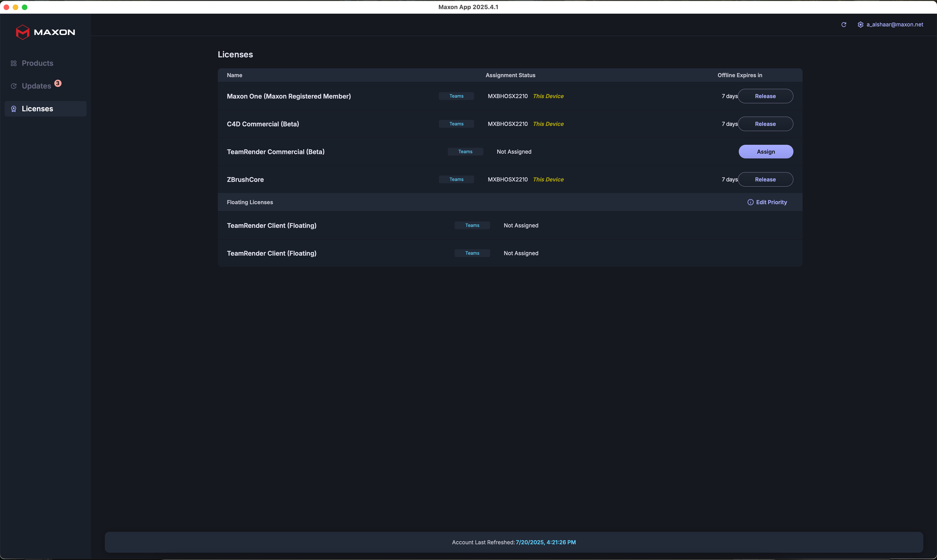
Task: Click 7 days on the ZBrushCore row
Action: (x=729, y=180)
